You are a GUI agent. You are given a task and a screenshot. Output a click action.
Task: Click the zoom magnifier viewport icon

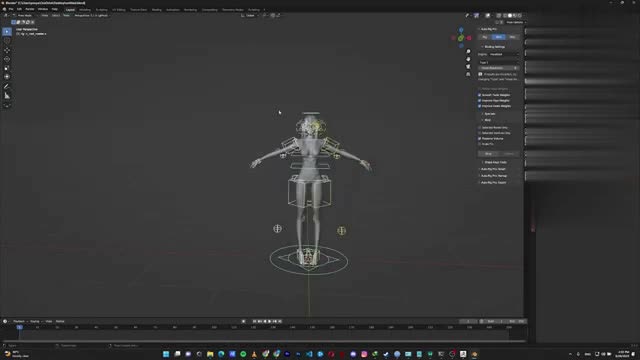tap(468, 52)
